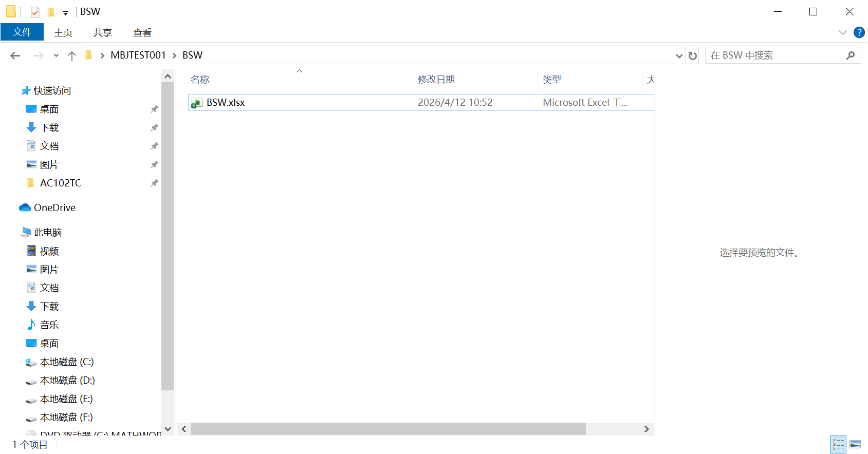The width and height of the screenshot is (868, 454).
Task: Click the Microsoft Excel type cell
Action: 585,102
